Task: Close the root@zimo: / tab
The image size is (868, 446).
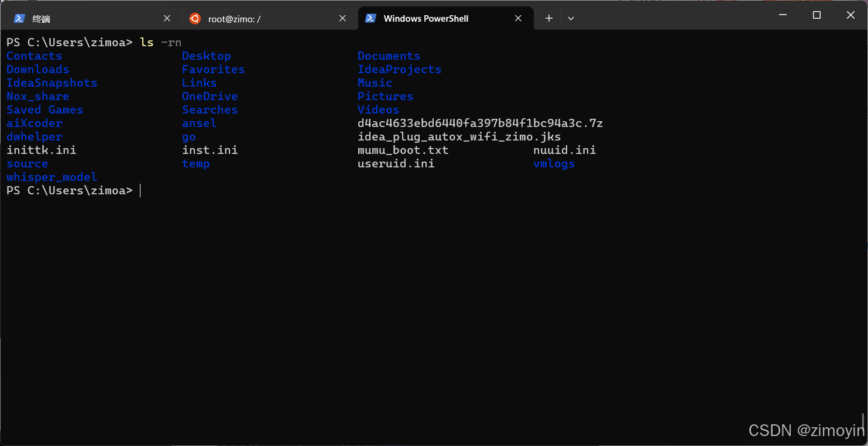Action: [x=342, y=19]
